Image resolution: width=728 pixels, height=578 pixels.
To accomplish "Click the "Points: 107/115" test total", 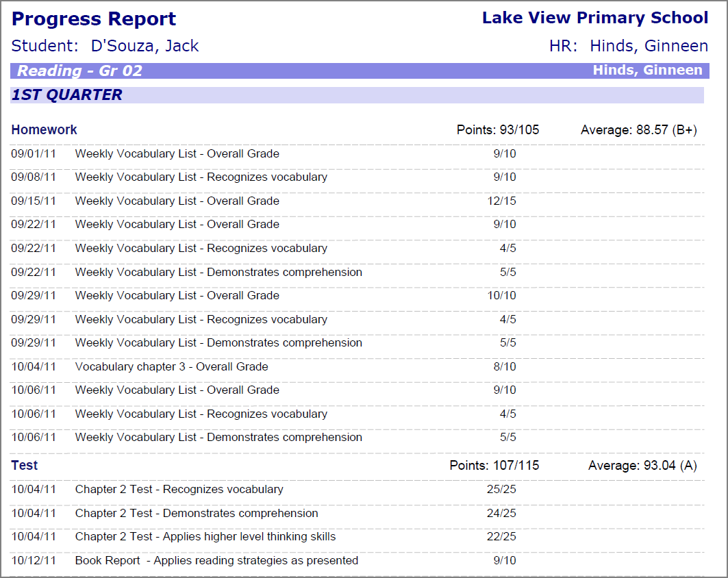I will 494,465.
